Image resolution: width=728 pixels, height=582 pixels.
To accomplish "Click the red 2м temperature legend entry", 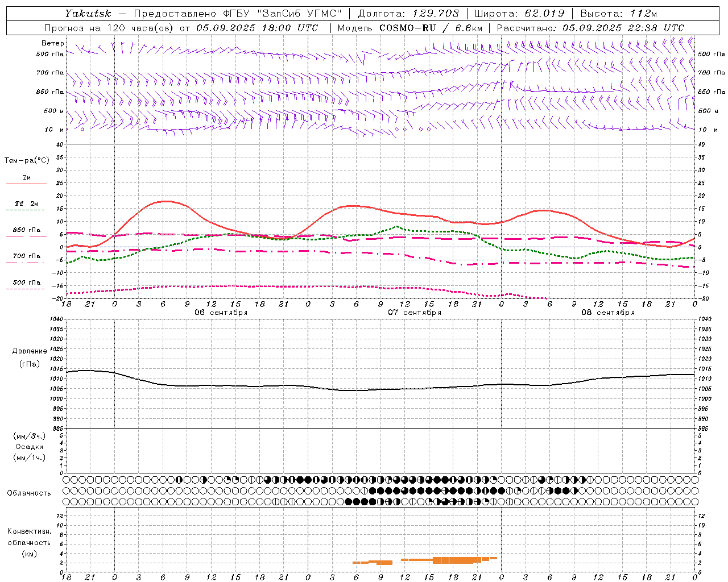I will coord(26,180).
